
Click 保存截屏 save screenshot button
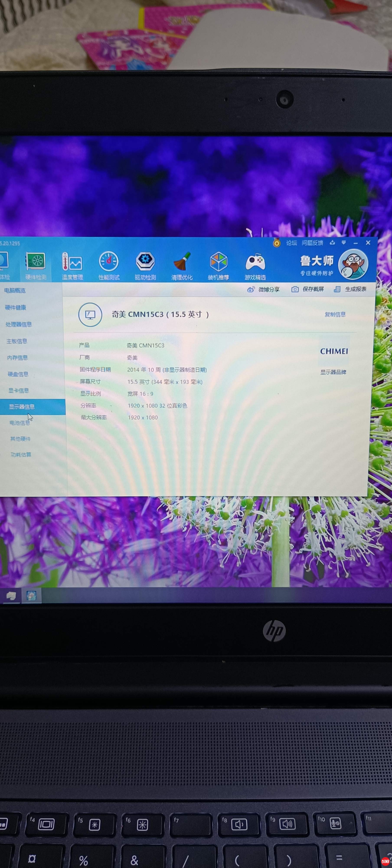pos(308,289)
